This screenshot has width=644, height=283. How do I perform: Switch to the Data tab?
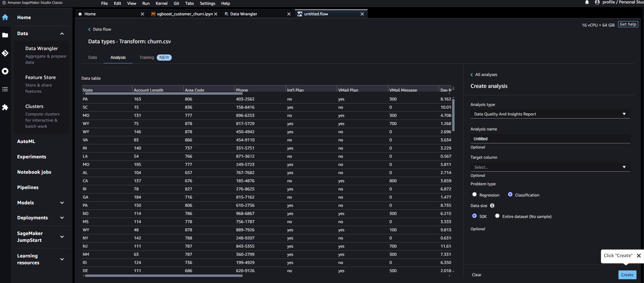pos(93,58)
